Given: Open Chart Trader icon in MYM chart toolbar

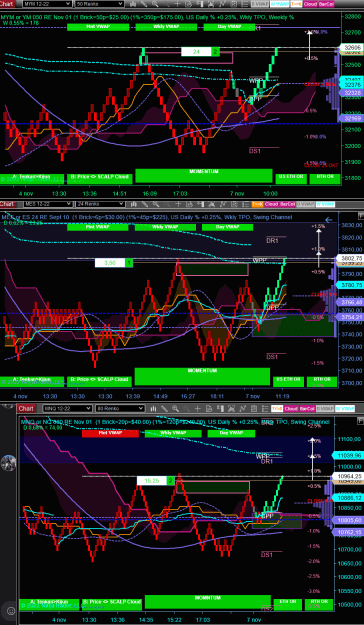Looking at the screenshot, I should click(200, 4).
